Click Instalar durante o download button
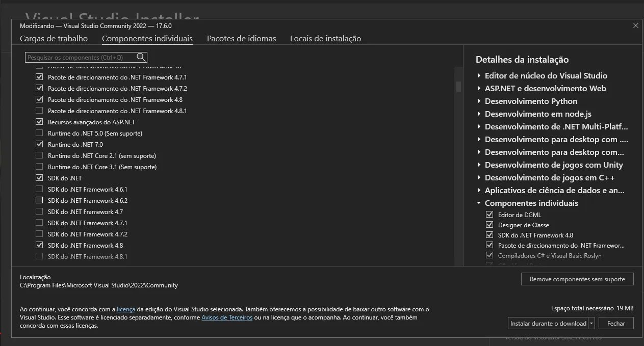The width and height of the screenshot is (644, 346). tap(548, 324)
